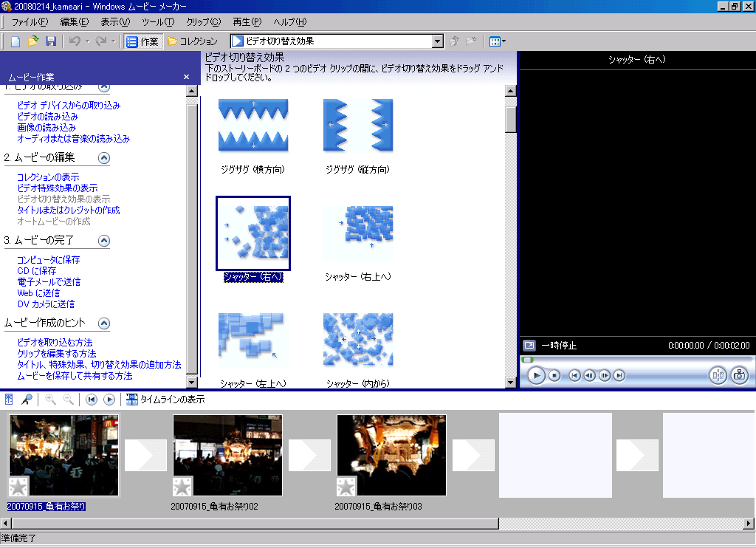Select the ジグザグ (横方向) transition thumbnail

click(x=253, y=126)
